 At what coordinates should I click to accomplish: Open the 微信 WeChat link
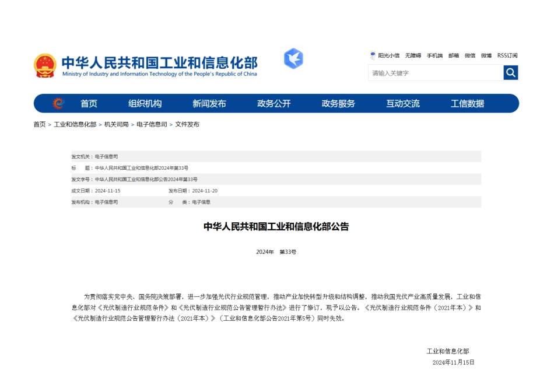tap(469, 55)
